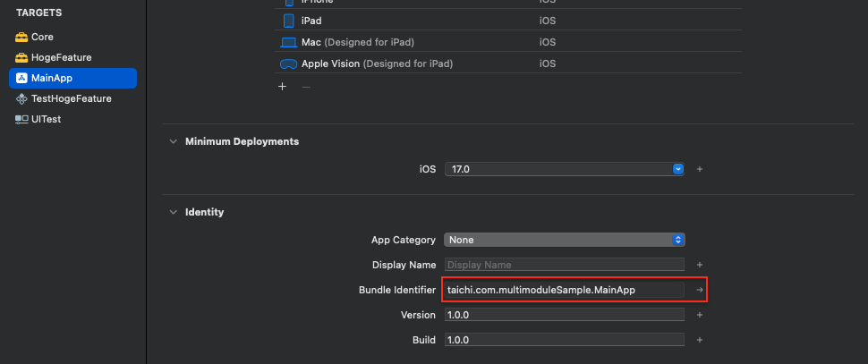Click the Display Name field
The image size is (868, 364).
pyautogui.click(x=564, y=265)
